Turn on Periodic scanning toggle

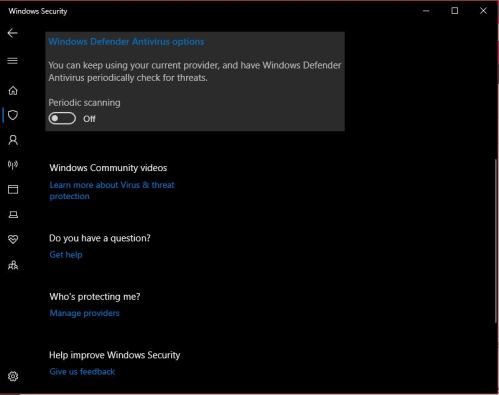[x=62, y=118]
